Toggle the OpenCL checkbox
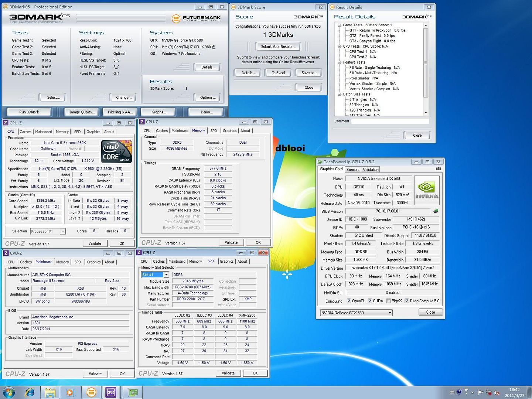532x399 pixels. (349, 301)
